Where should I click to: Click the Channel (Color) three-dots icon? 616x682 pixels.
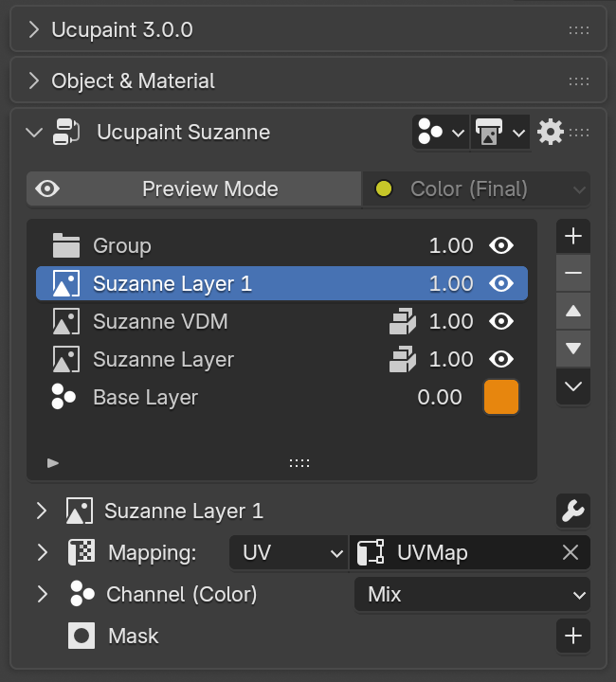pos(82,594)
